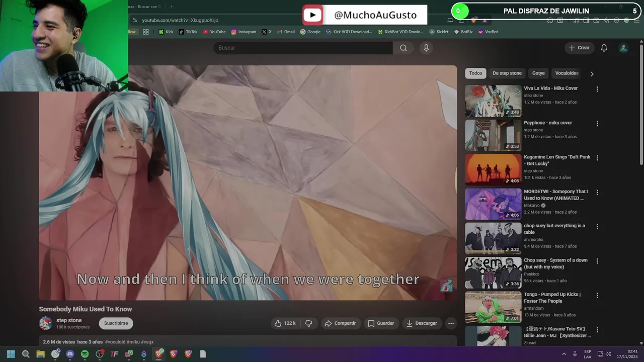Open the Gmail bookmark
This screenshot has height=362, width=644.
point(286,32)
